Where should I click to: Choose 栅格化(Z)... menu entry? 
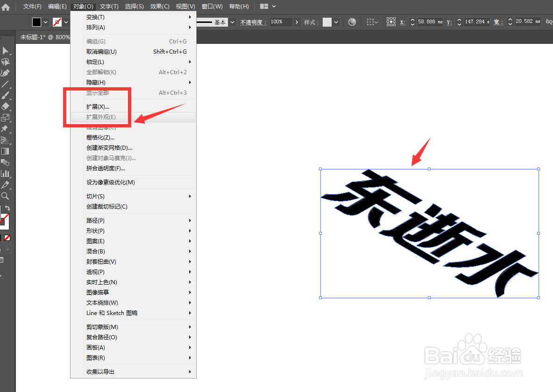[133, 138]
